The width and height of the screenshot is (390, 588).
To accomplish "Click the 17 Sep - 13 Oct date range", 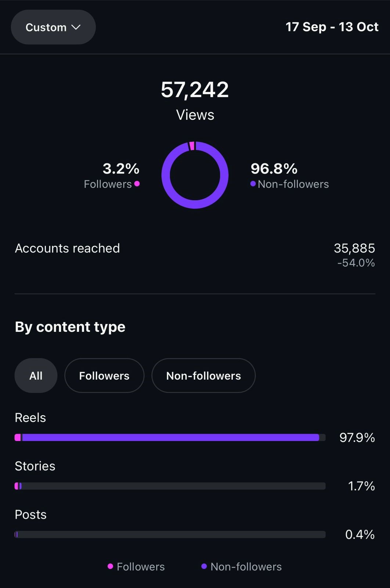I will click(x=332, y=27).
